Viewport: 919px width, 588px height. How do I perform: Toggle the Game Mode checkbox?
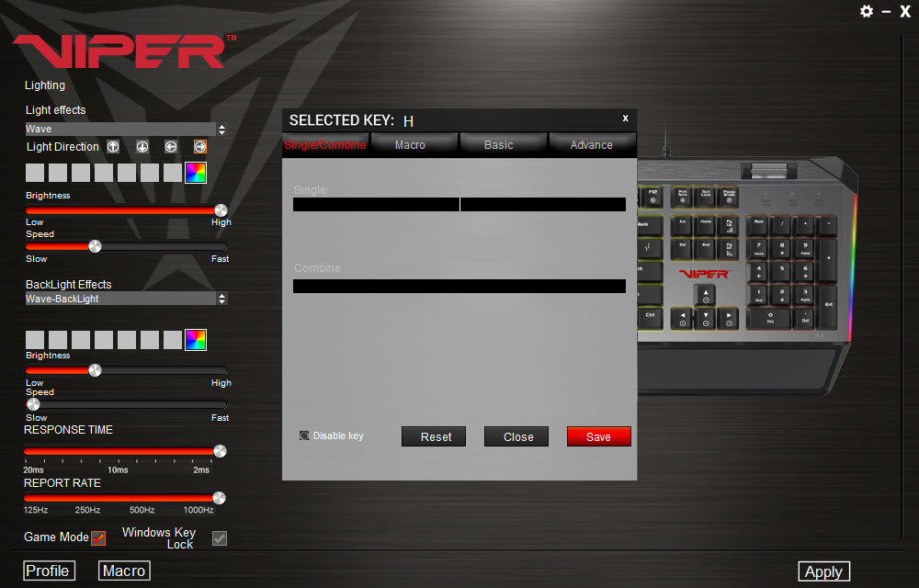(x=98, y=538)
